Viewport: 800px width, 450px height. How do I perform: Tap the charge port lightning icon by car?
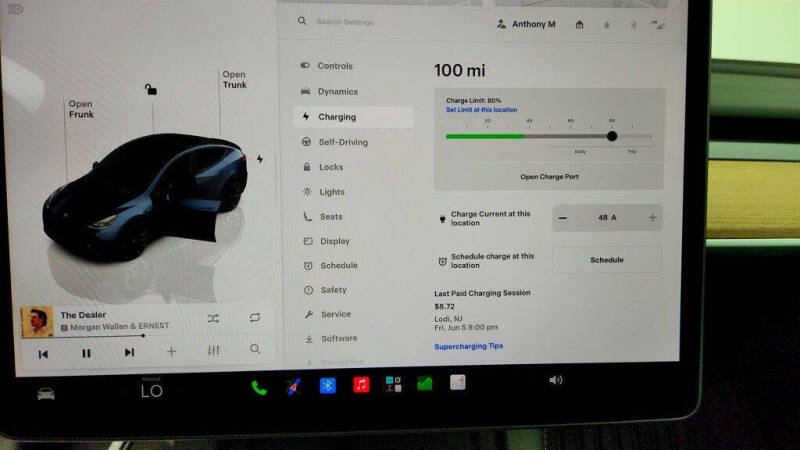coord(260,159)
